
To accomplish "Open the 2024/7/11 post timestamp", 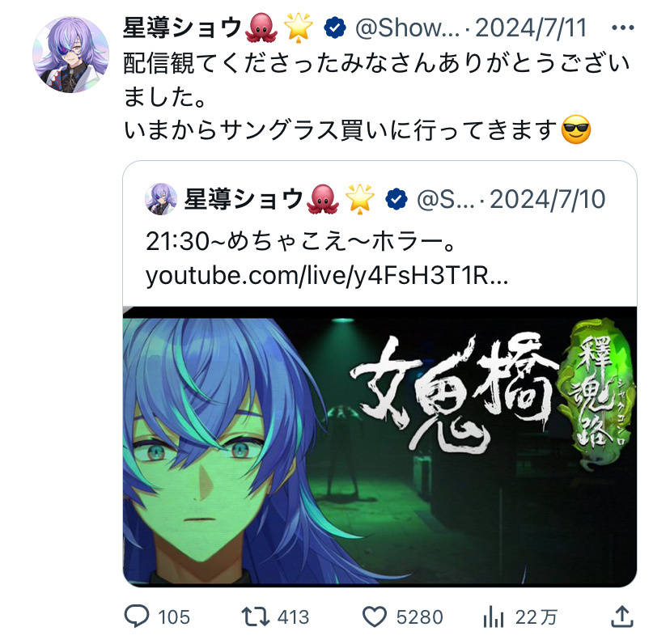I will (x=531, y=28).
